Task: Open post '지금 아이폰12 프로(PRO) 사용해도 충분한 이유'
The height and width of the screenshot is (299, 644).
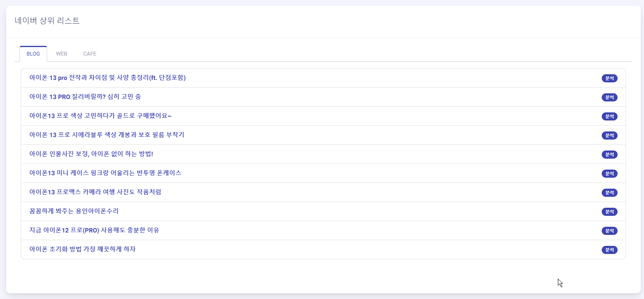Action: 94,230
